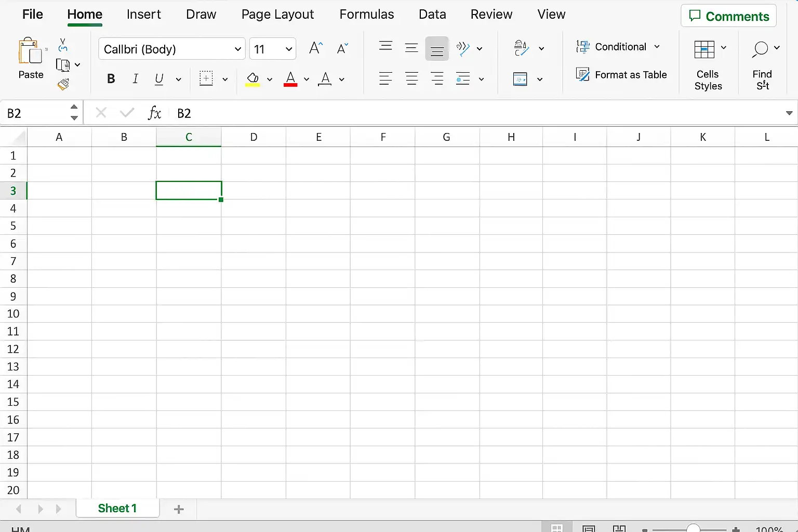Toggle Italic formatting
The width and height of the screenshot is (798, 532).
(x=135, y=79)
